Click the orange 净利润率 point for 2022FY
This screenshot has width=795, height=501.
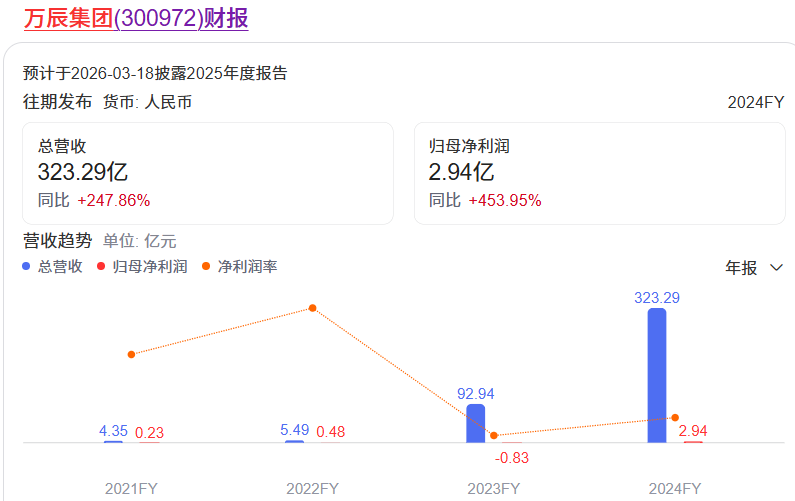point(313,308)
